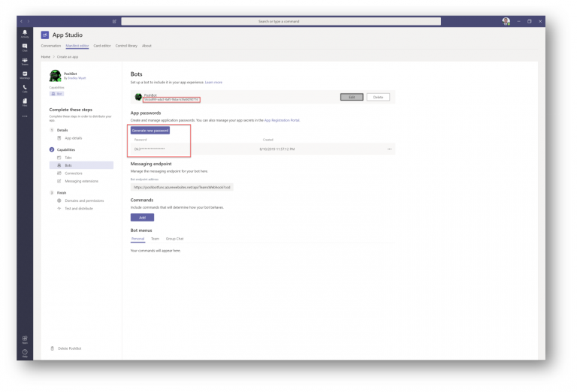The image size is (577, 392).
Task: Open App details step
Action: (73, 138)
